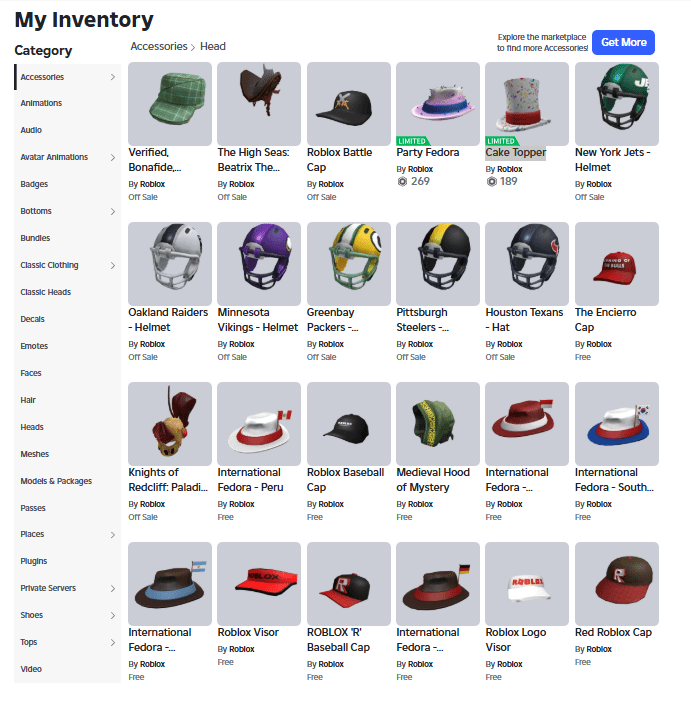The width and height of the screenshot is (691, 705).
Task: Select the New York Jets helmet image
Action: (616, 103)
